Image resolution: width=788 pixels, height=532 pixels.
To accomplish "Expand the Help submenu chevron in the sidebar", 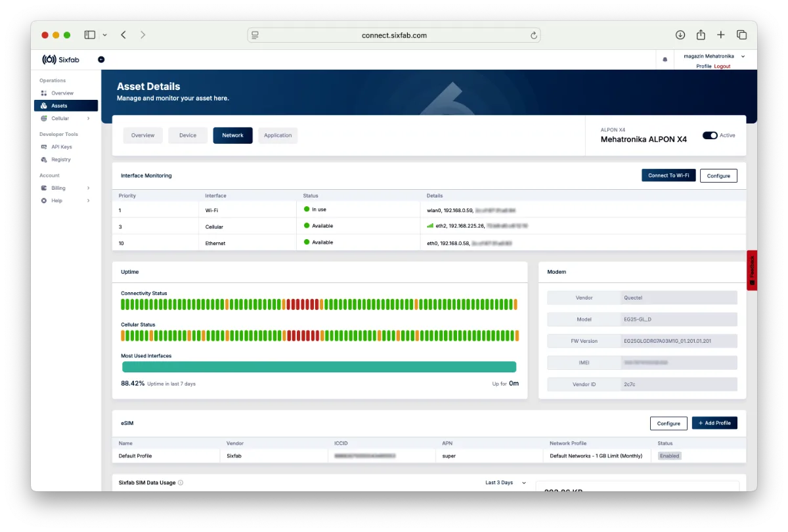I will pyautogui.click(x=88, y=200).
